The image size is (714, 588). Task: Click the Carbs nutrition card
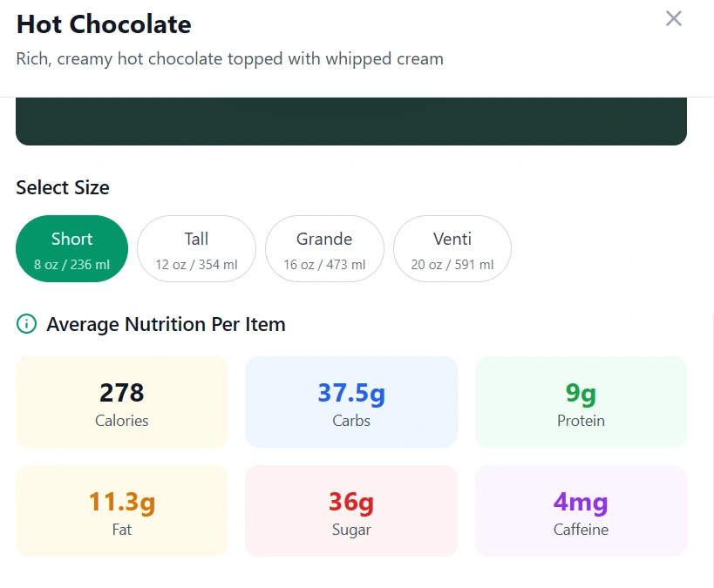pyautogui.click(x=351, y=402)
